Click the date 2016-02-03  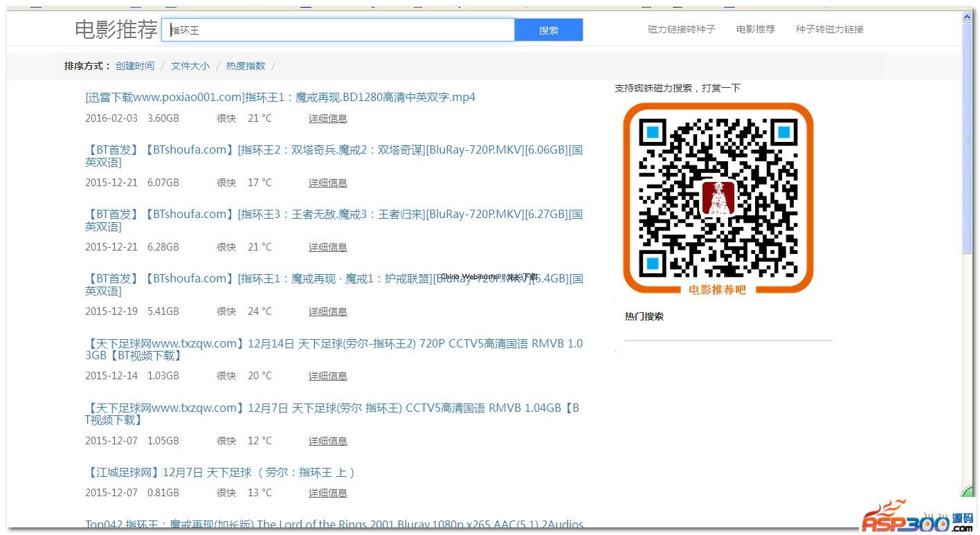(x=111, y=118)
